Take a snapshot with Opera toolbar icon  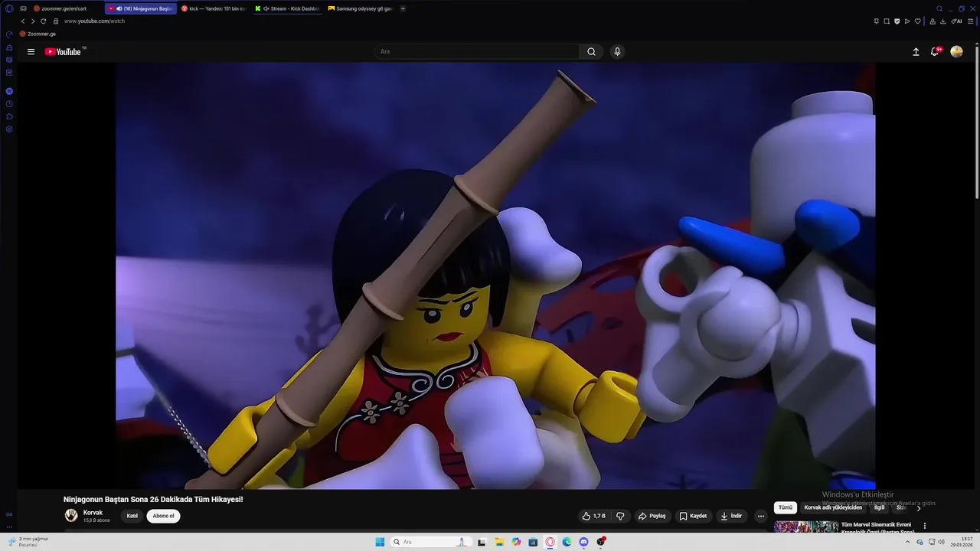(x=887, y=21)
